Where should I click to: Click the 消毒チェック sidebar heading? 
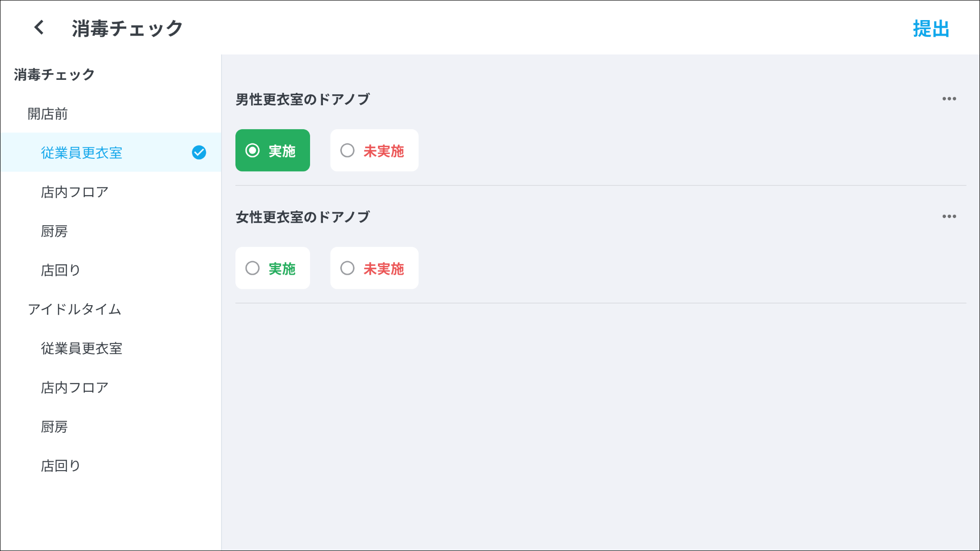(x=55, y=75)
